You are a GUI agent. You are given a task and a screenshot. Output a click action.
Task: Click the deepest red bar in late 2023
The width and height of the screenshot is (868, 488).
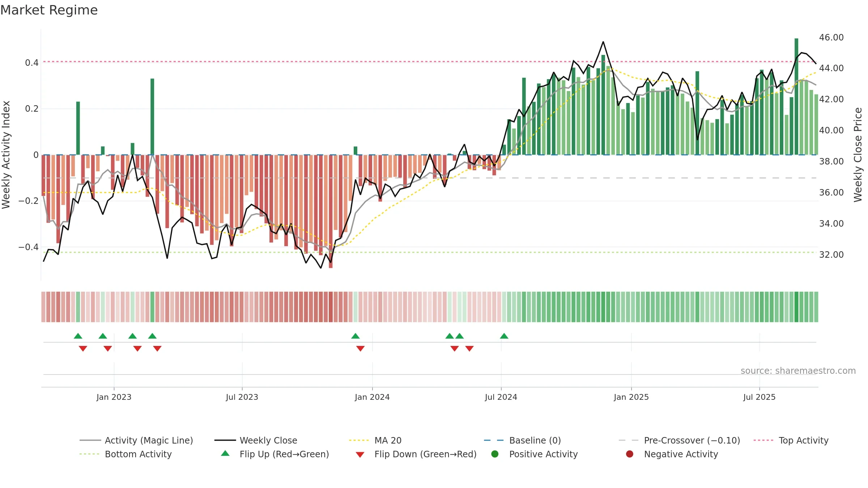point(331,211)
